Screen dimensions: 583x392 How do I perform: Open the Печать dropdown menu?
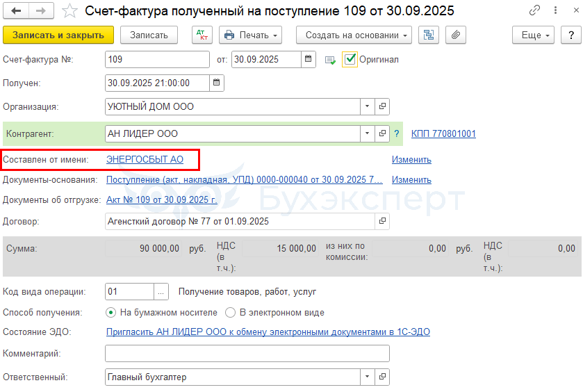(250, 35)
